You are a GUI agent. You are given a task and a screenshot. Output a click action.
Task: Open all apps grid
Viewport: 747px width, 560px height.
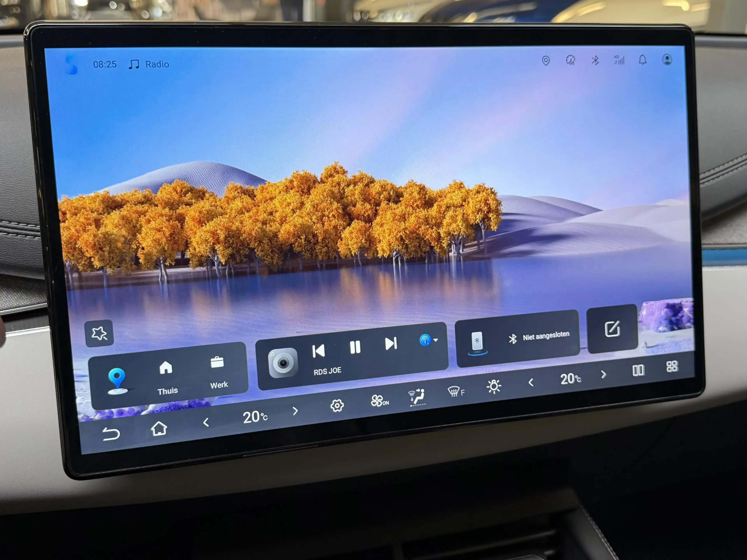pyautogui.click(x=672, y=366)
